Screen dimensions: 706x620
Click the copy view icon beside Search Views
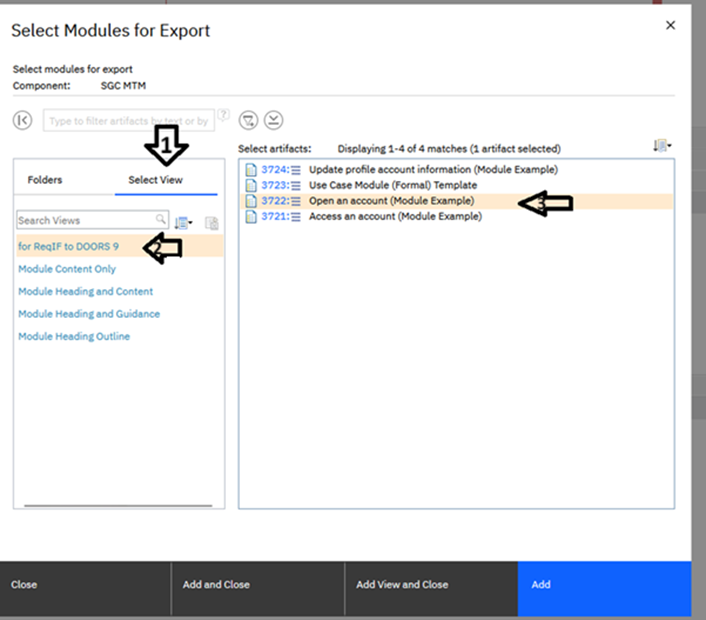coord(211,222)
